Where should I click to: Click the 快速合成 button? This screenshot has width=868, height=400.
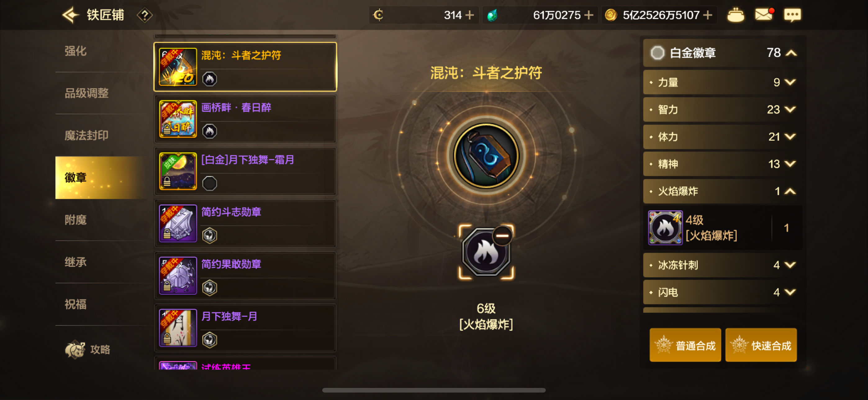[761, 345]
